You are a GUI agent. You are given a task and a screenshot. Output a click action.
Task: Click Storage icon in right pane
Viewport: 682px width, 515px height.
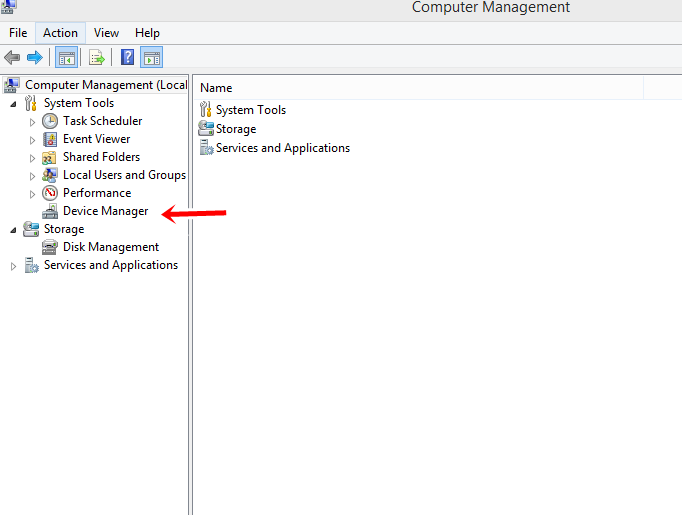pyautogui.click(x=206, y=128)
